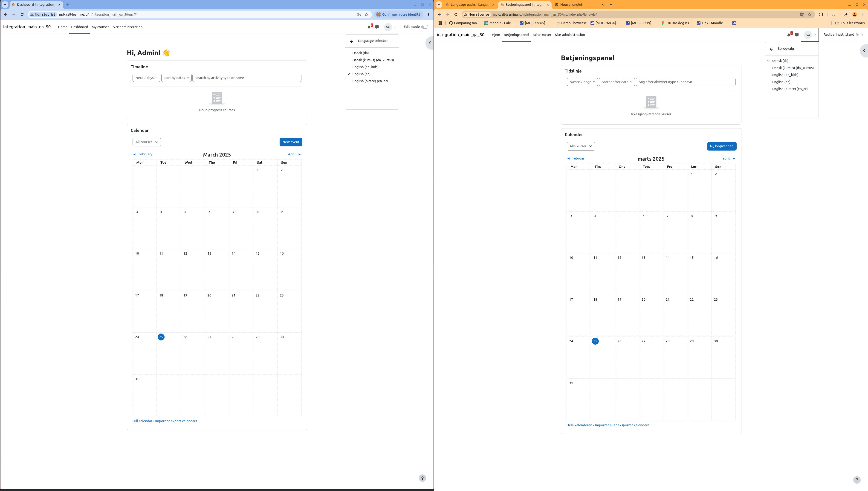The height and width of the screenshot is (491, 868).
Task: Open notifications bell in left window
Action: click(369, 27)
